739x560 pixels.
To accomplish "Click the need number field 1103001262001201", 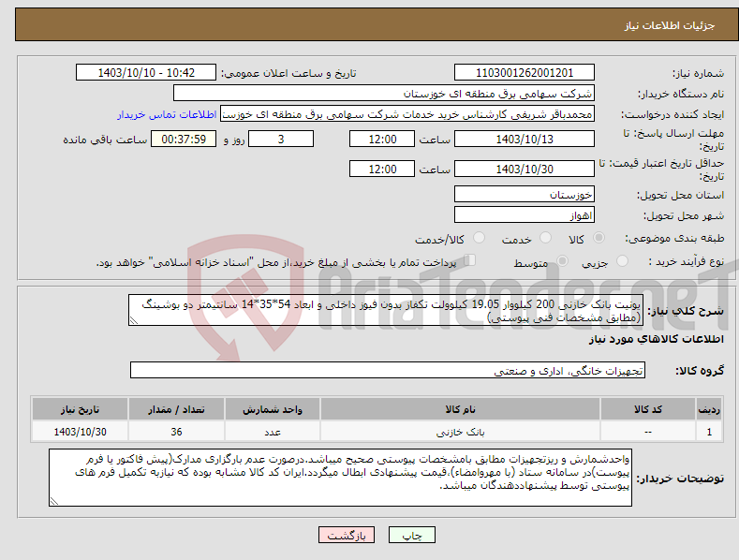I will click(x=525, y=73).
